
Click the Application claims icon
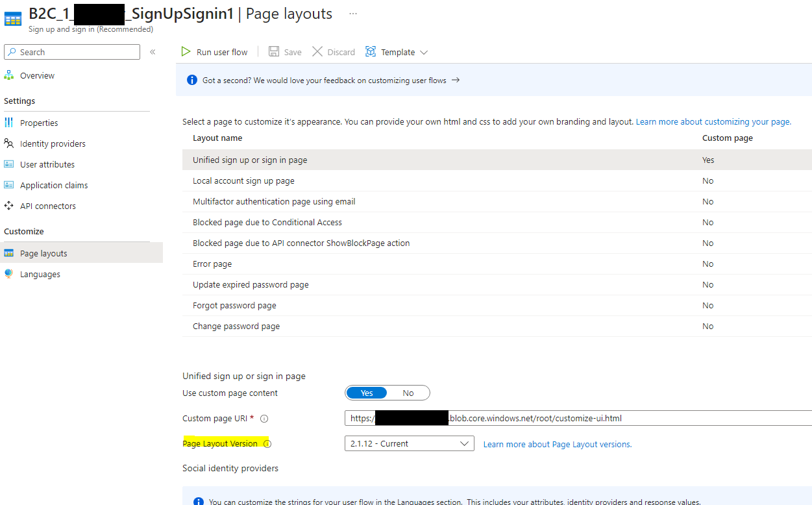coord(9,185)
